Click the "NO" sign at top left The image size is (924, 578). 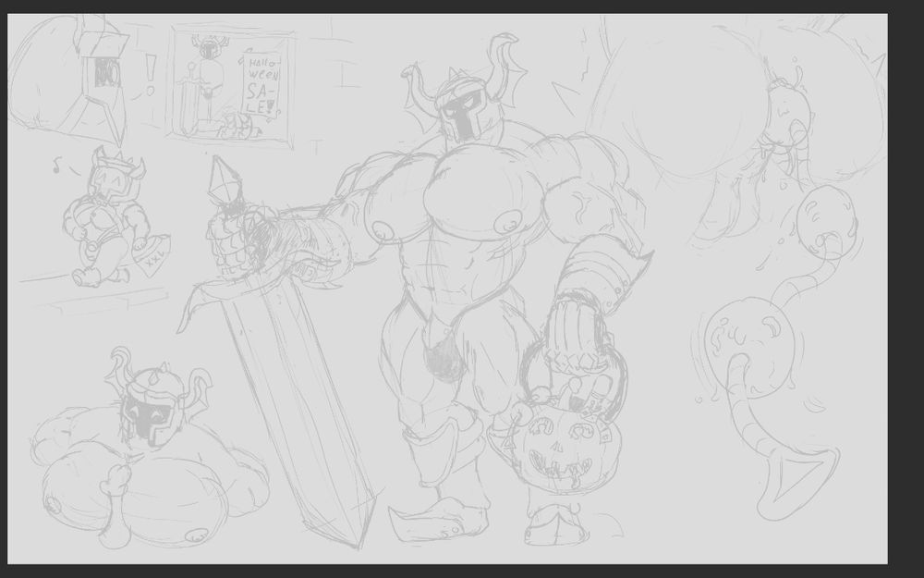coord(107,72)
